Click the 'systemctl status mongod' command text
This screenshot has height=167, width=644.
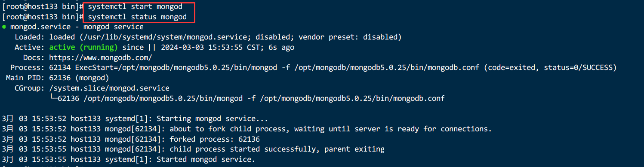tap(137, 17)
